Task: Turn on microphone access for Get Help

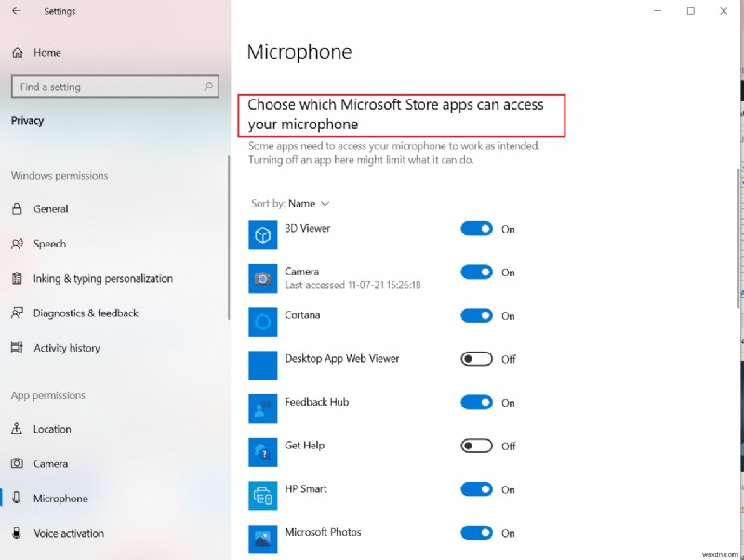Action: 477,446
